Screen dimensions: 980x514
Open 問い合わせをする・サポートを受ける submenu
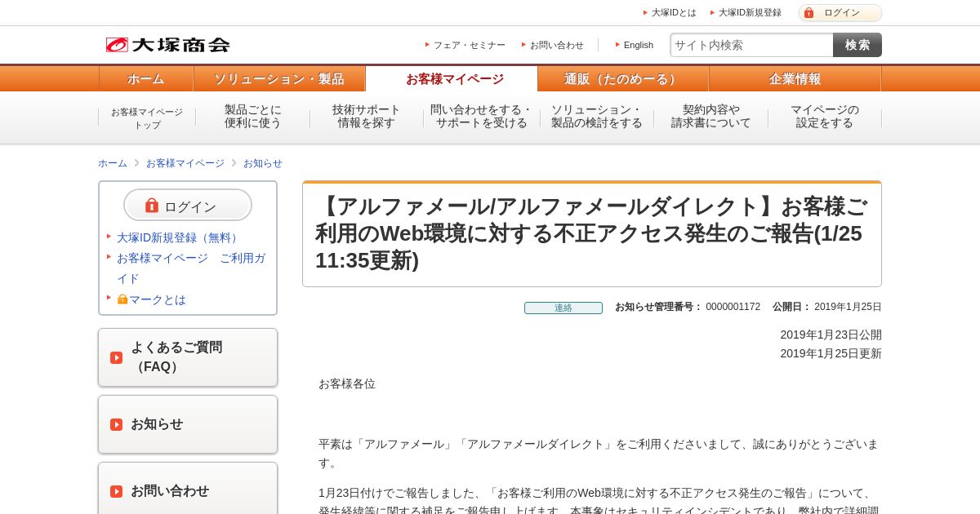tap(482, 117)
